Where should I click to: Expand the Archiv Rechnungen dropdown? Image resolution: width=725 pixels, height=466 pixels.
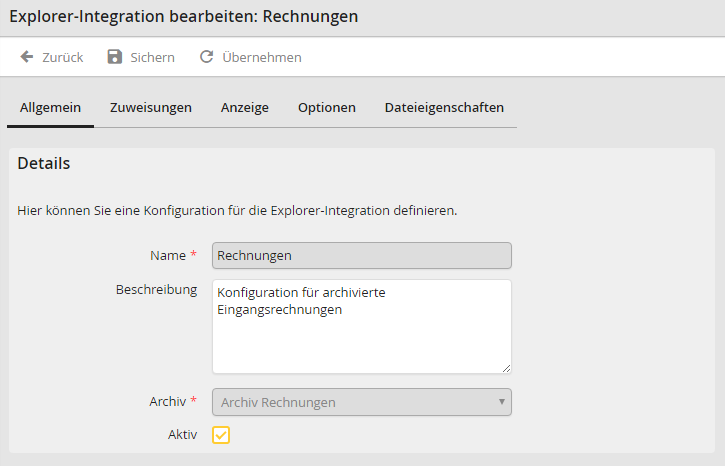361,402
